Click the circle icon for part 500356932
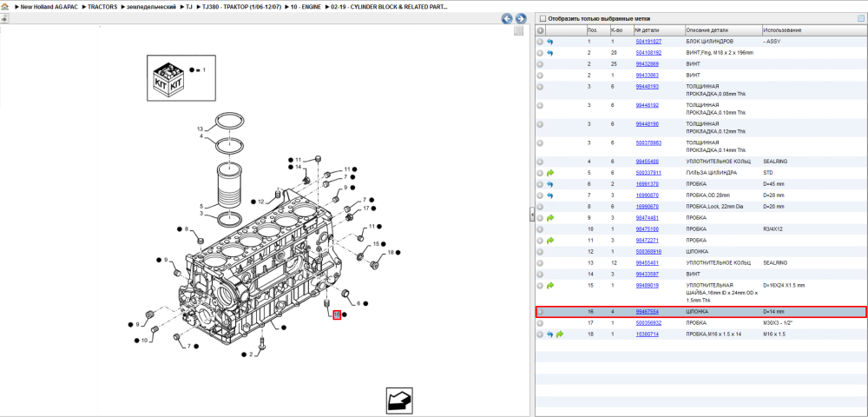Screen dimensions: 868x417 click(x=540, y=323)
